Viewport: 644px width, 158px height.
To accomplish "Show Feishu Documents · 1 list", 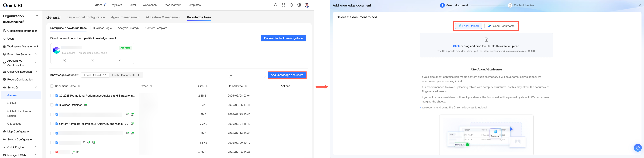I will [x=126, y=75].
